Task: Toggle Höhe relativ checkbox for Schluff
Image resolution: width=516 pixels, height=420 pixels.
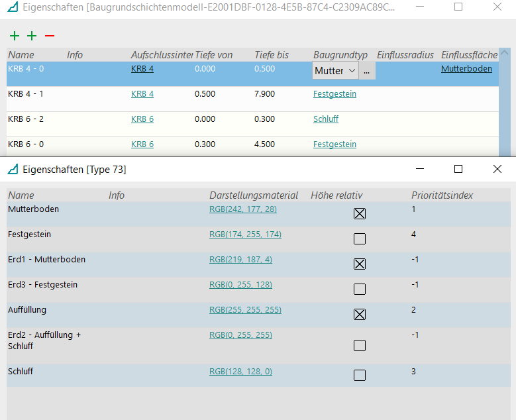Action: (x=360, y=376)
